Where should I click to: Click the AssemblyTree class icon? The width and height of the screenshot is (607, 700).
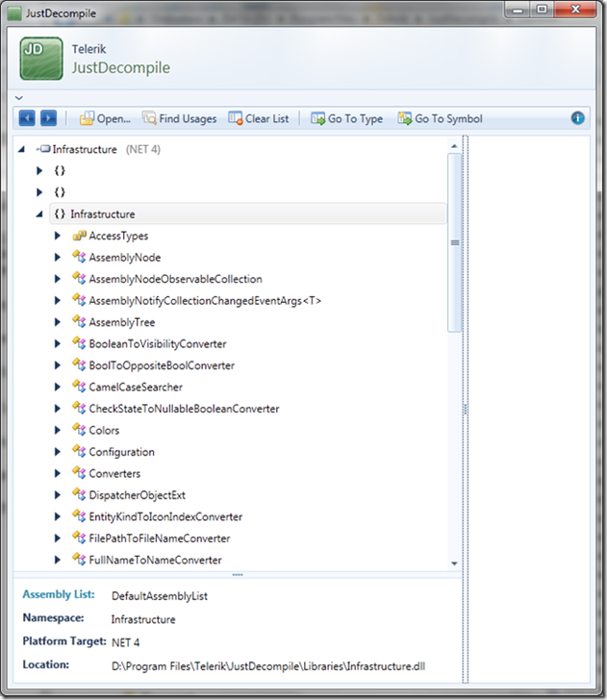(79, 321)
